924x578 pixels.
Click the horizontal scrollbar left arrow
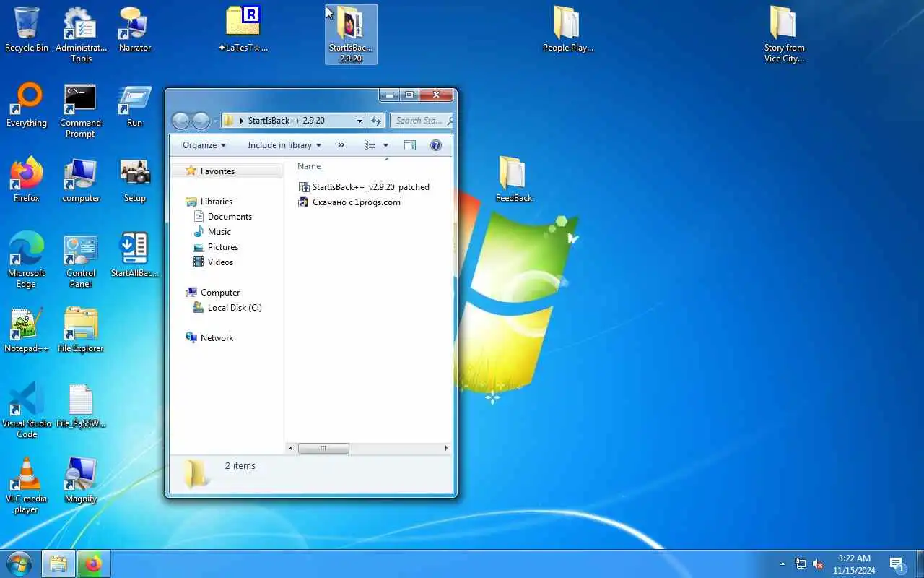[291, 448]
